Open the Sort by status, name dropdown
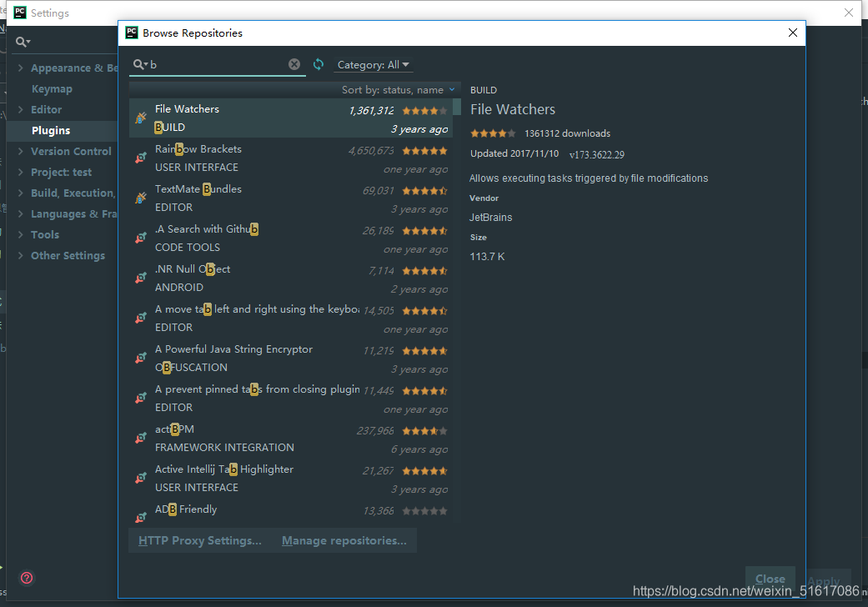The width and height of the screenshot is (868, 607). pyautogui.click(x=398, y=90)
